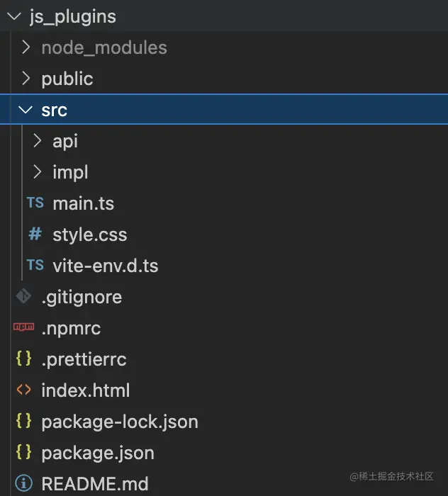This screenshot has width=448, height=496.
Task: Expand the public folder chevron
Action: (x=26, y=79)
